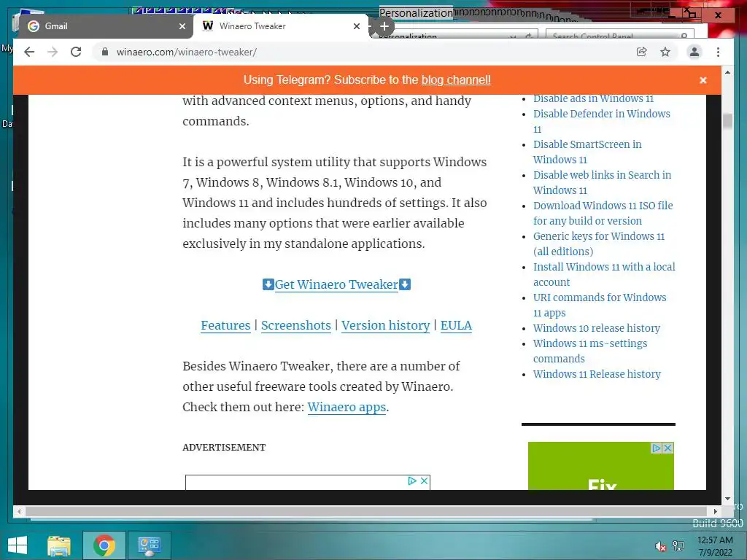Share this page using the share icon

[x=642, y=52]
